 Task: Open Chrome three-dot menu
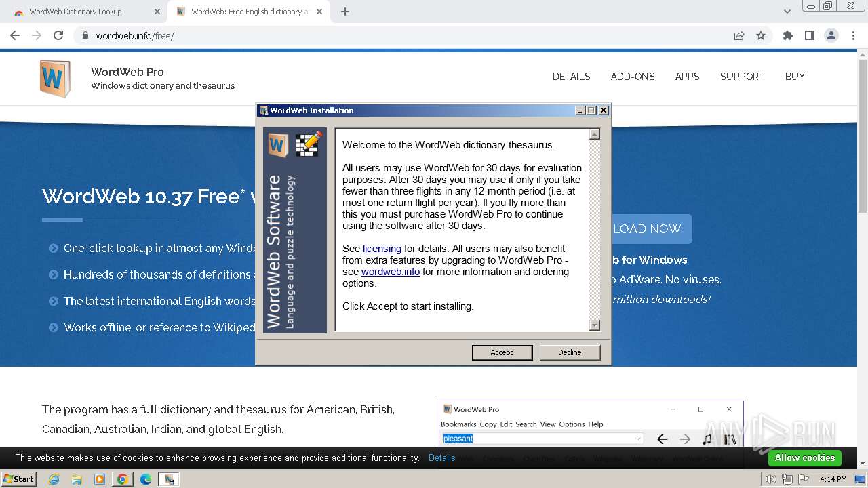(x=852, y=35)
